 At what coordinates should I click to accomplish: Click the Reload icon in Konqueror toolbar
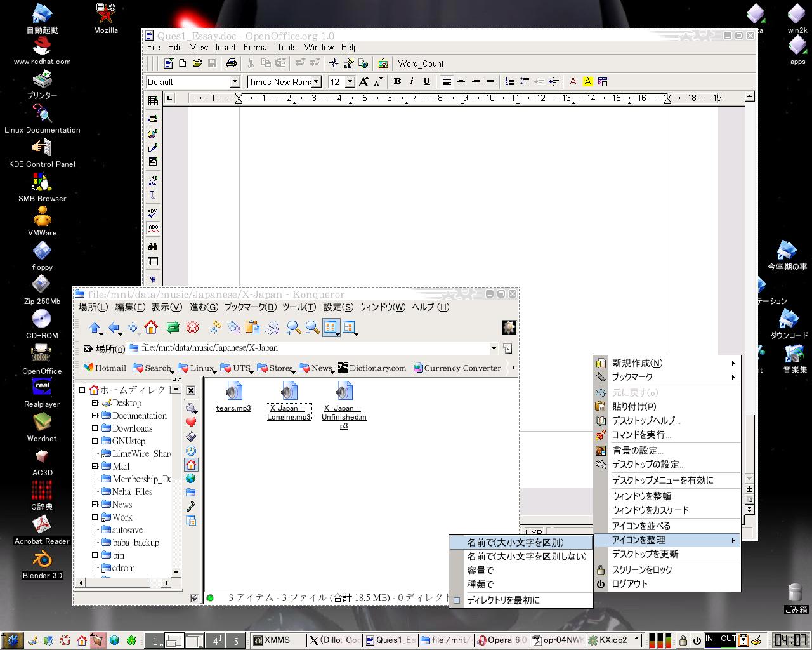coord(173,328)
